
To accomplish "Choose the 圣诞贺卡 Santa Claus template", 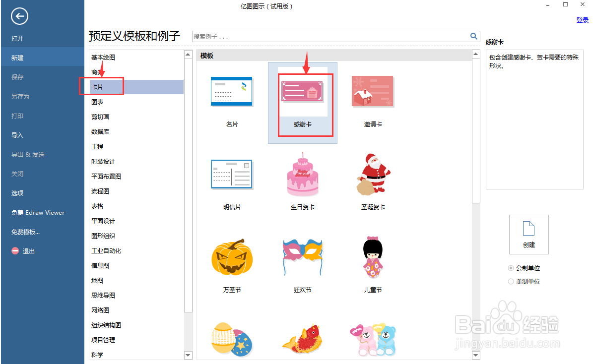I will click(373, 182).
